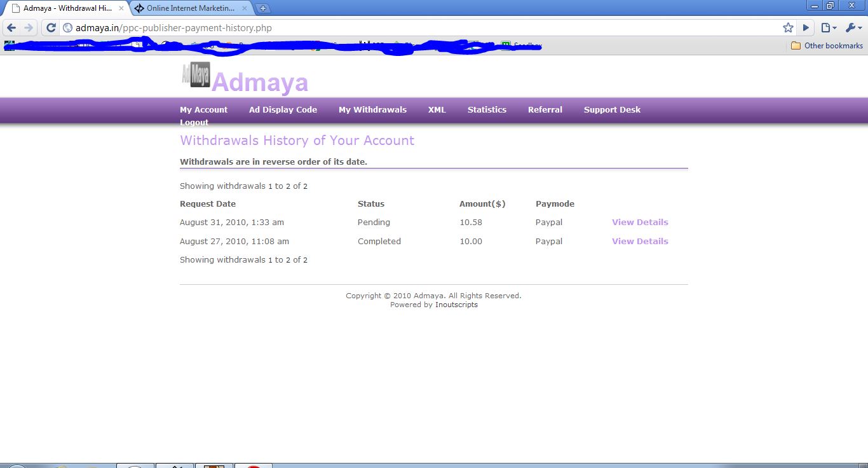868x468 pixels.
Task: Open the Ad Display Code page
Action: [x=283, y=109]
